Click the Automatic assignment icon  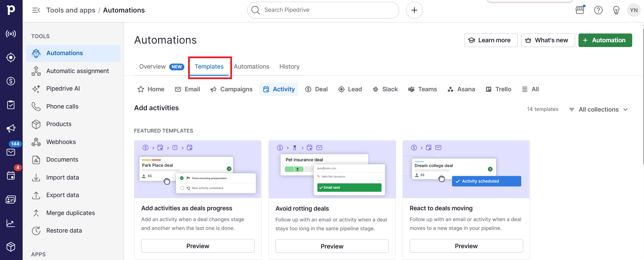(x=36, y=71)
